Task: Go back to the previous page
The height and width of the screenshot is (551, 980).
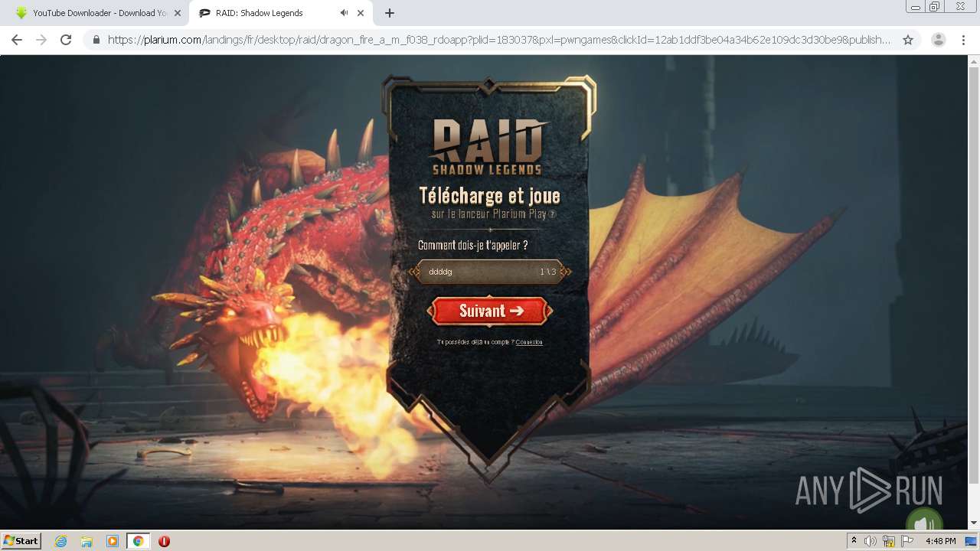Action: pyautogui.click(x=17, y=40)
